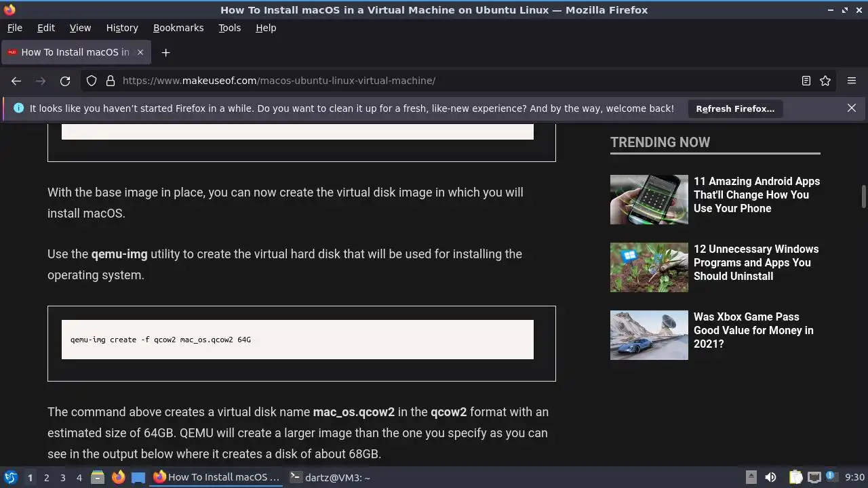Switch to workspace 2
Viewport: 868px width, 488px height.
[46, 478]
